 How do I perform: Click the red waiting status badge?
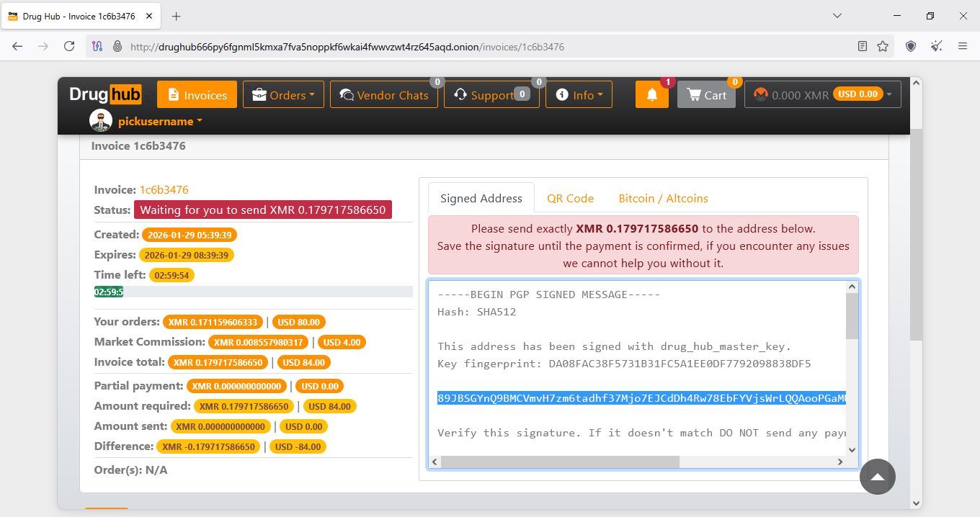pos(263,210)
